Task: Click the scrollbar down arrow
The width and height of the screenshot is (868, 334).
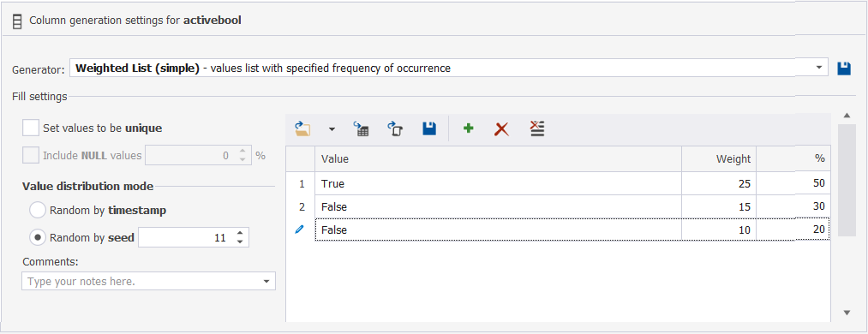Action: (847, 313)
